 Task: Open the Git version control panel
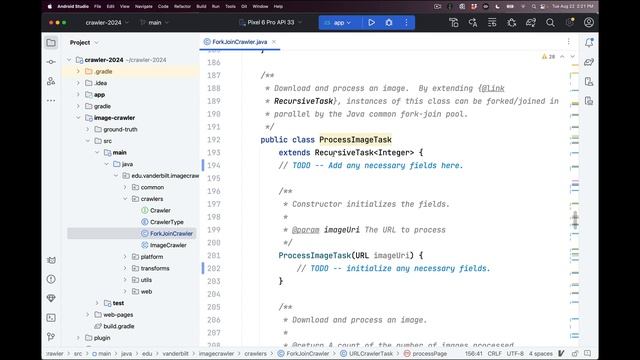point(51,337)
